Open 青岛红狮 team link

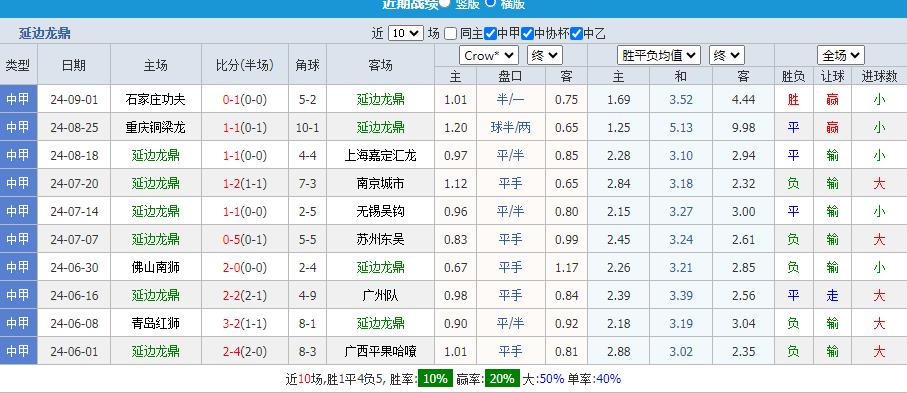click(156, 323)
